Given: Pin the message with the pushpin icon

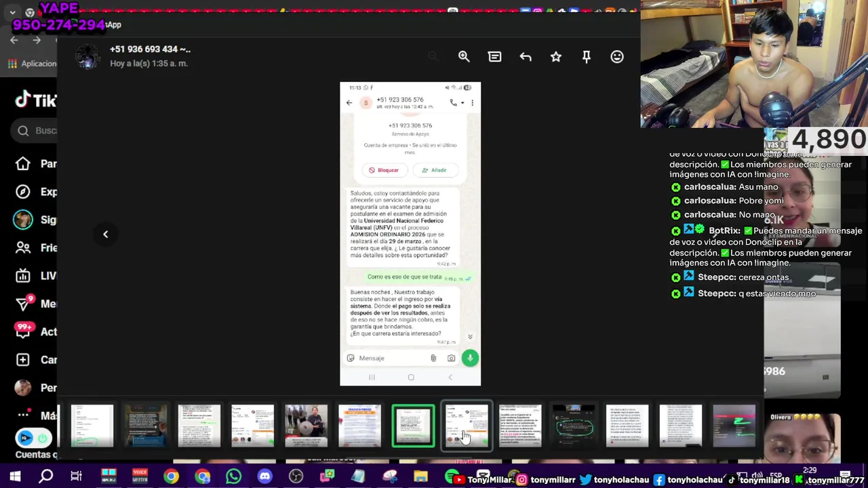Looking at the screenshot, I should pyautogui.click(x=587, y=57).
